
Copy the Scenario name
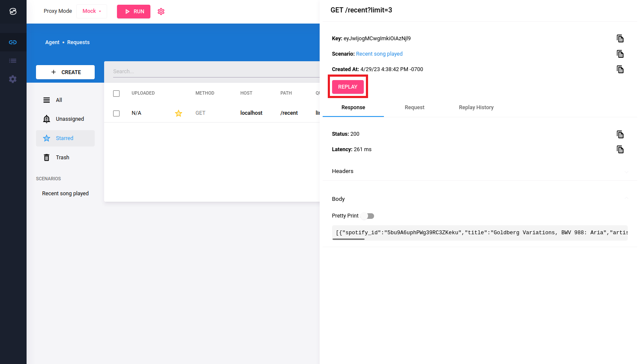[620, 54]
